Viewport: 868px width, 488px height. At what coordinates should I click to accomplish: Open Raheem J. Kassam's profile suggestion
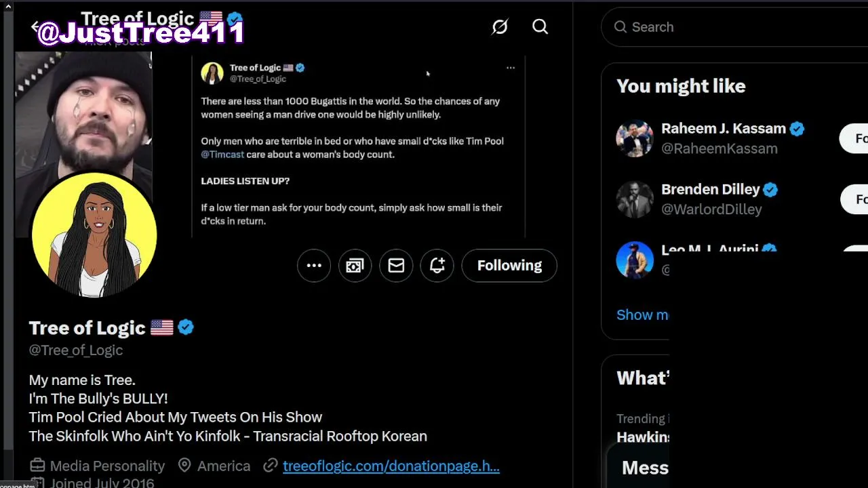(x=723, y=129)
